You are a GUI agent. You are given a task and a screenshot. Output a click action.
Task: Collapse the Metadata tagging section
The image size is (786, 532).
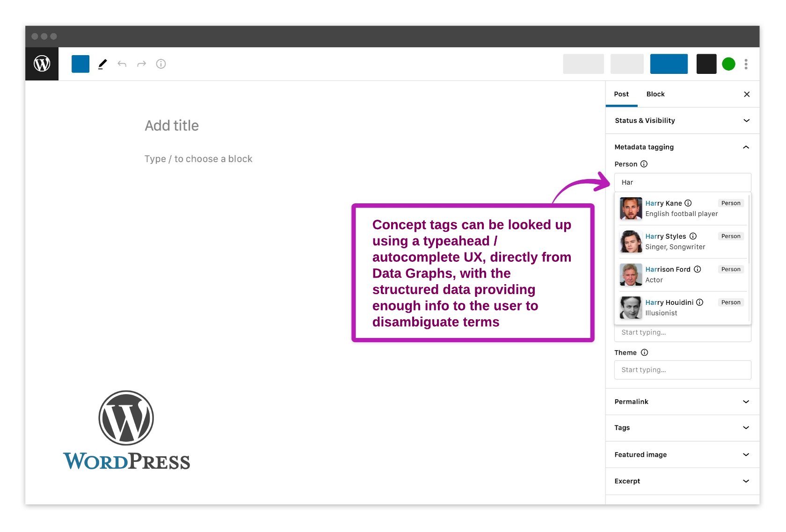[746, 147]
